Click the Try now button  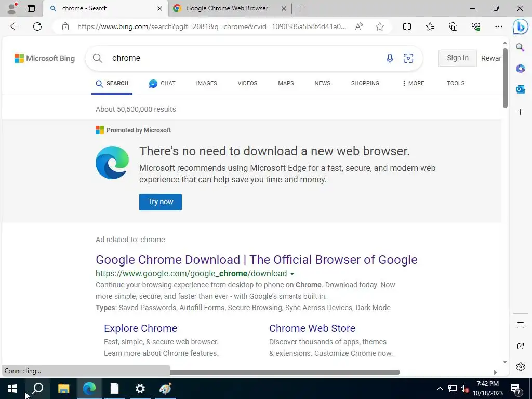tap(161, 202)
